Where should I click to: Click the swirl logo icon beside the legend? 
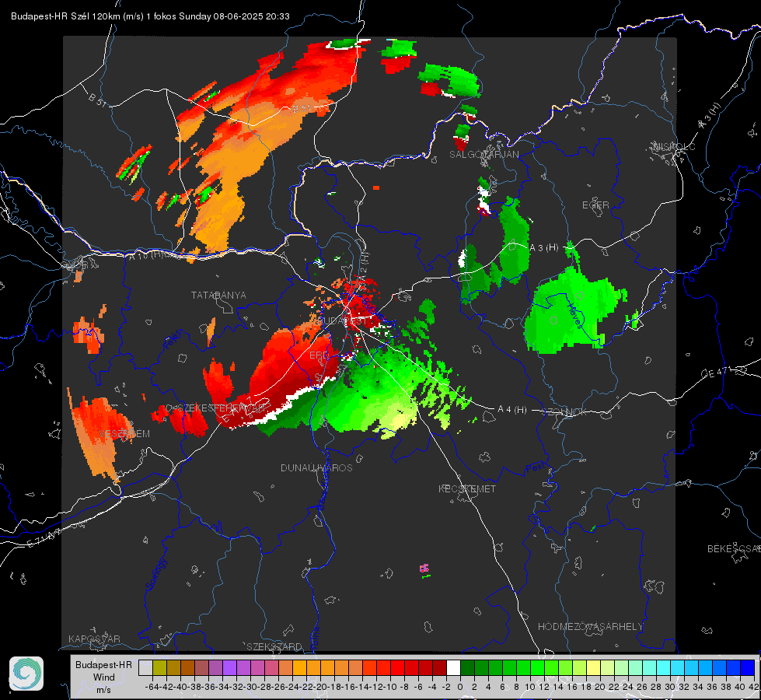coord(26,674)
